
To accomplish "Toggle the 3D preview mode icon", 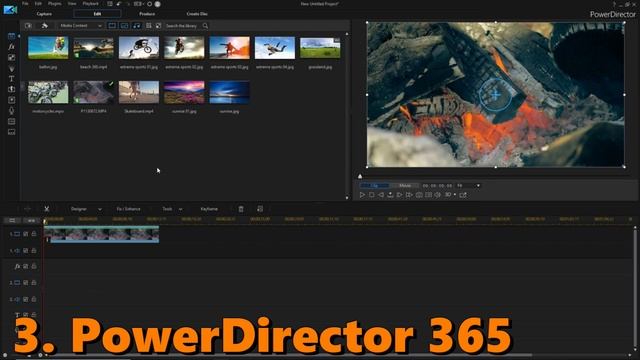I will pos(448,195).
